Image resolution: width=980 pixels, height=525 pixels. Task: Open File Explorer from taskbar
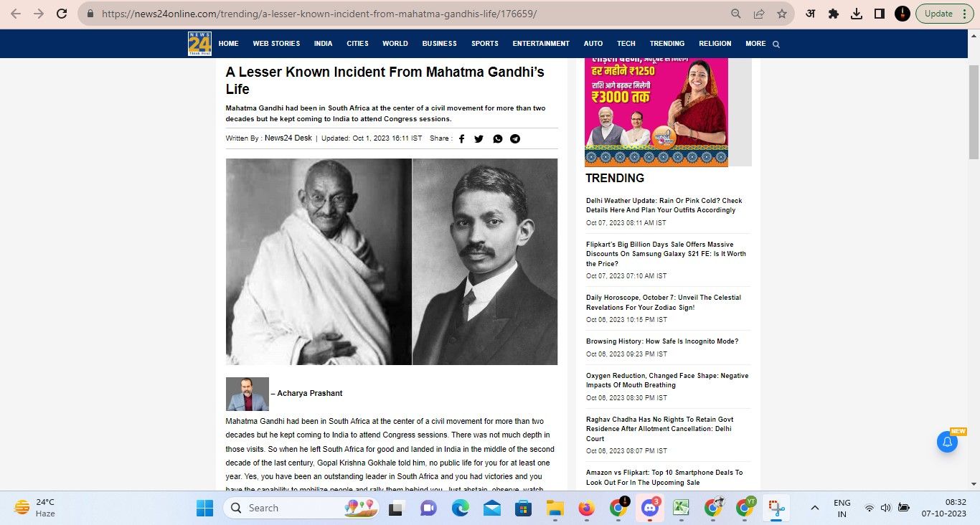(555, 509)
